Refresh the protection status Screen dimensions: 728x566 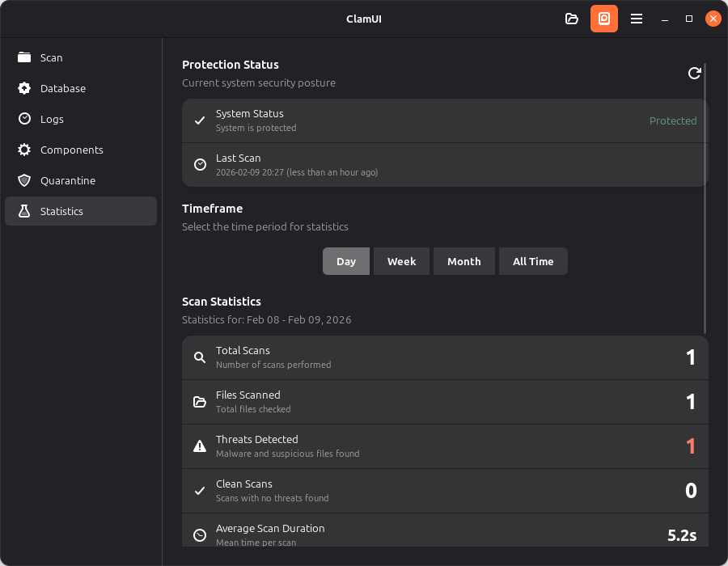pyautogui.click(x=694, y=73)
